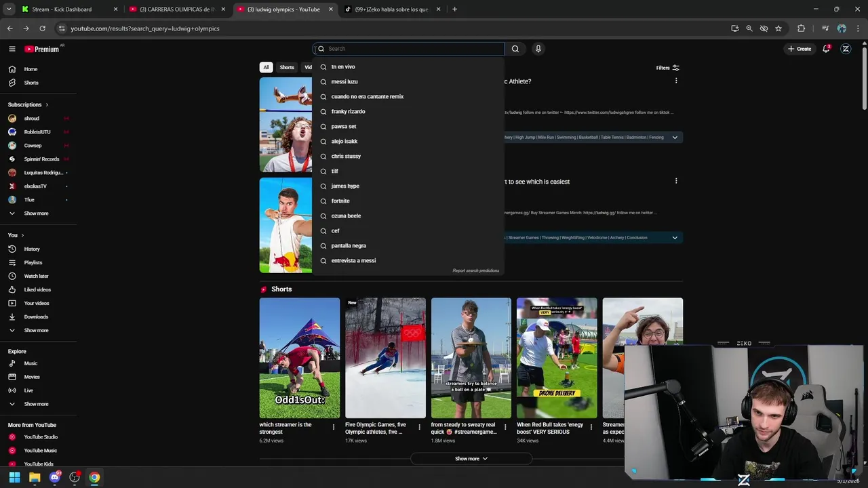Open the YouTube hamburger guide menu
The width and height of the screenshot is (868, 488).
(12, 49)
